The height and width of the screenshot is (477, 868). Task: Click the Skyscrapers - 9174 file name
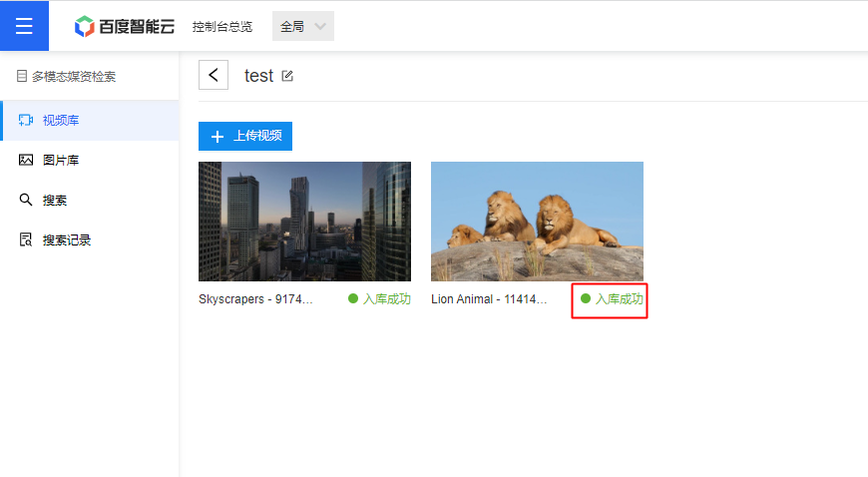255,299
